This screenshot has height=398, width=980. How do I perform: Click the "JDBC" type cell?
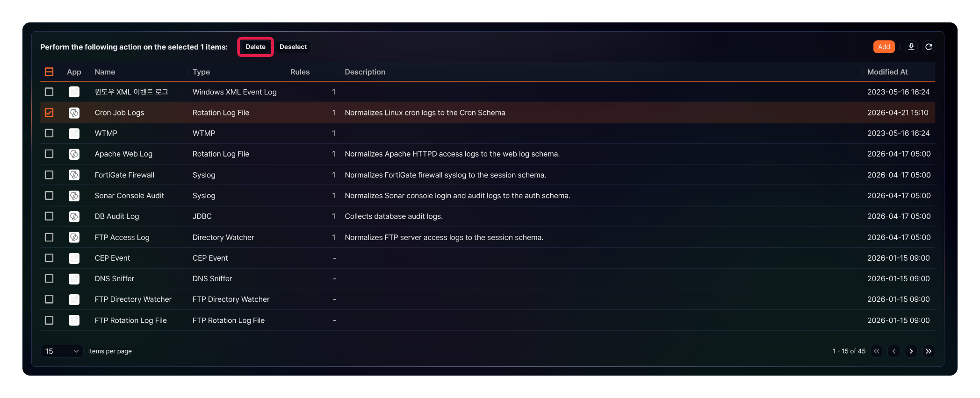tap(202, 216)
